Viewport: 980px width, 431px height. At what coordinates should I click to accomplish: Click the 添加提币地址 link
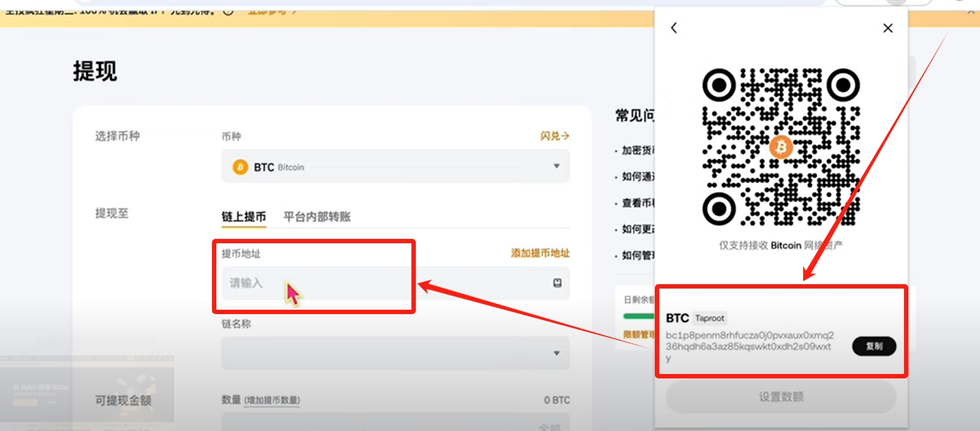click(540, 253)
